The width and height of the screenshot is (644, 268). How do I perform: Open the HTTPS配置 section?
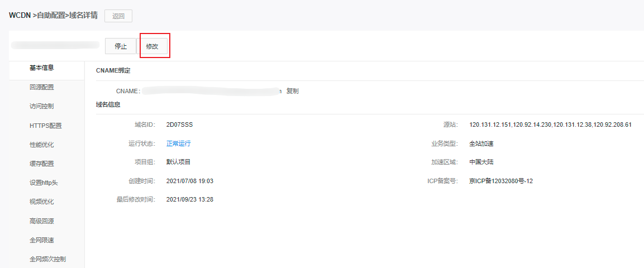pyautogui.click(x=45, y=126)
